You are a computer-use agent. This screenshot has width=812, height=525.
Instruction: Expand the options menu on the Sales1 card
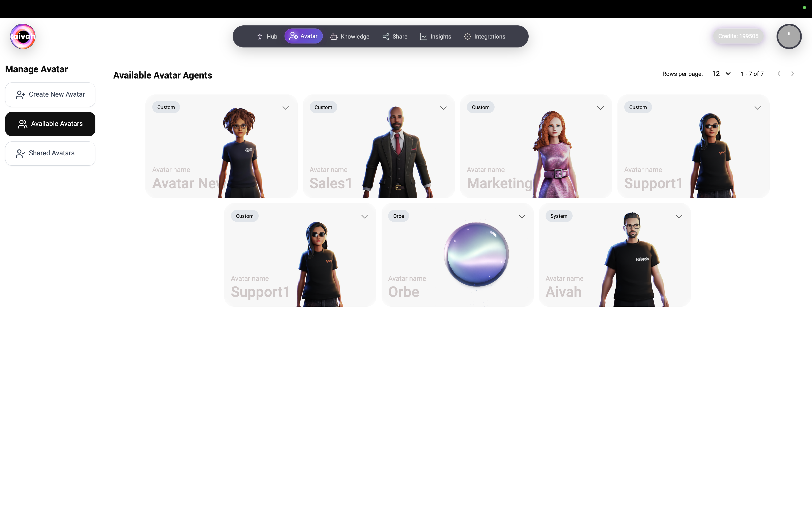(443, 108)
